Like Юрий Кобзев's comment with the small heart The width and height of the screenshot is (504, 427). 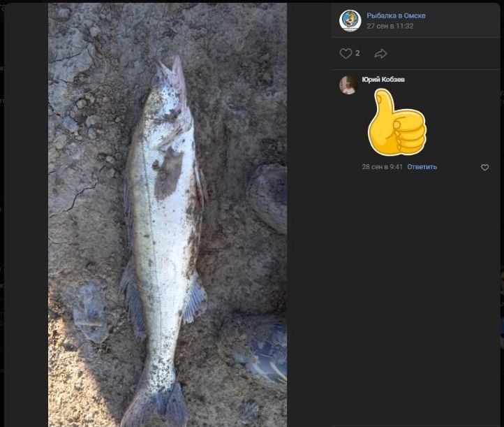pyautogui.click(x=485, y=168)
